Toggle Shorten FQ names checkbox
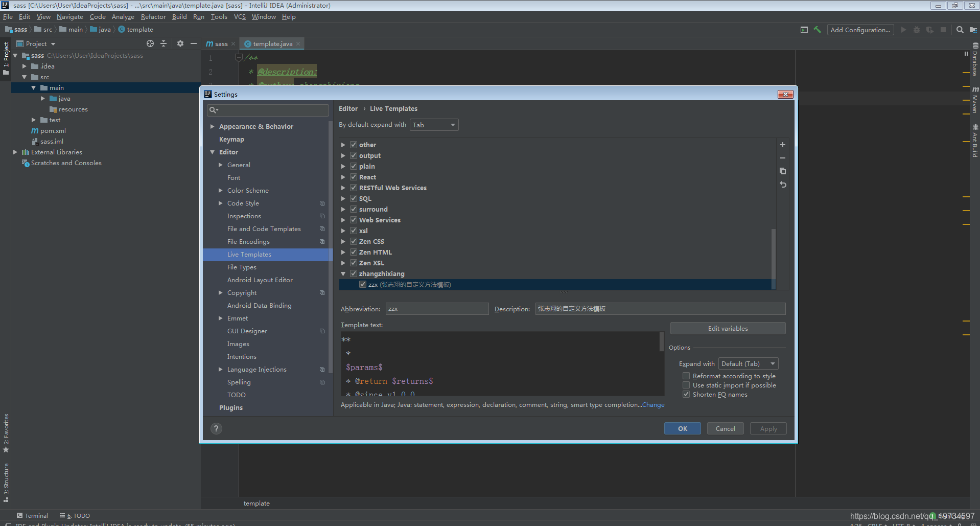 [x=686, y=394]
